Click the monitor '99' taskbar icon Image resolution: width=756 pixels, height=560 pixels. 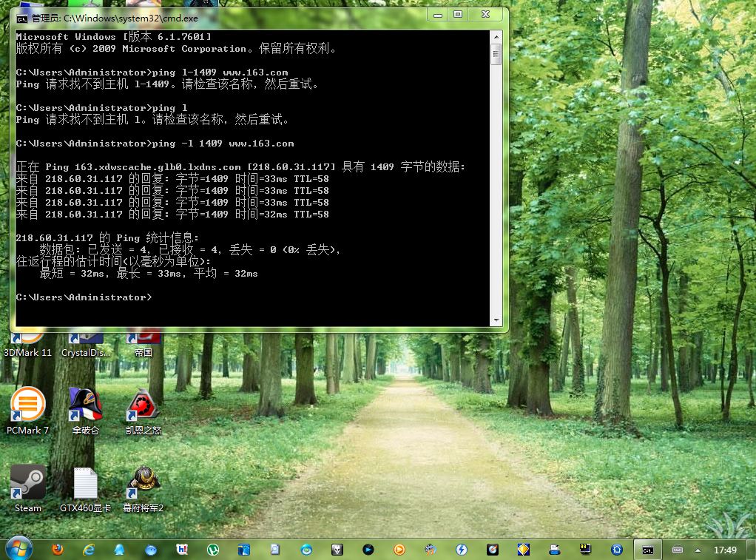pyautogui.click(x=585, y=550)
